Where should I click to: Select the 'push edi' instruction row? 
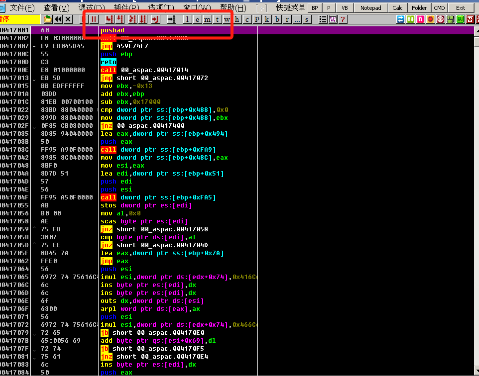tap(237, 182)
